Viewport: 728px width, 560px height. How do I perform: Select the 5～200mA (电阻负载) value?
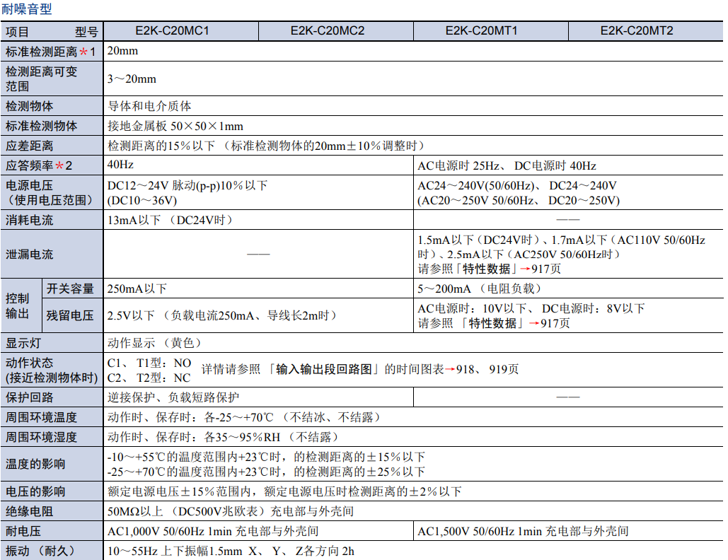[x=480, y=288]
